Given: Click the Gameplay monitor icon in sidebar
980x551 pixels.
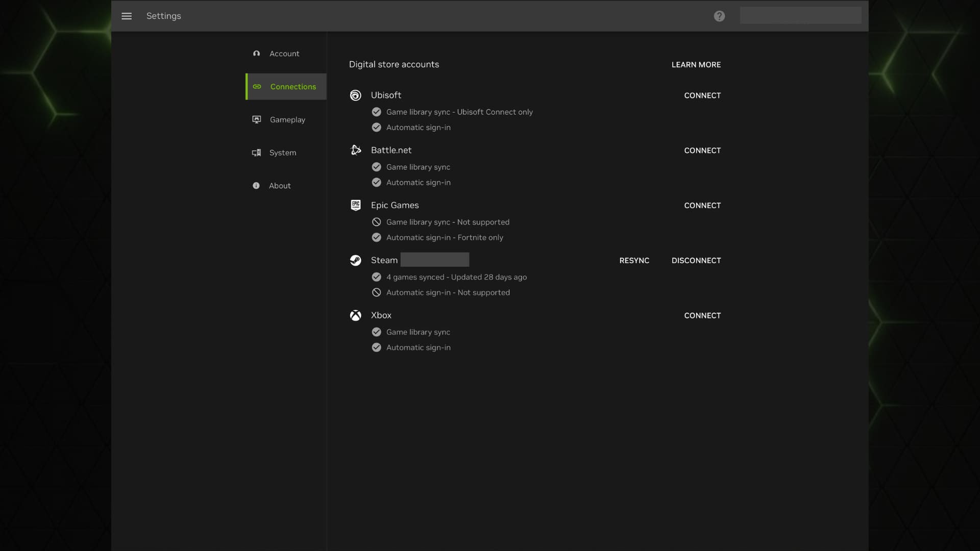Looking at the screenshot, I should click(x=257, y=119).
